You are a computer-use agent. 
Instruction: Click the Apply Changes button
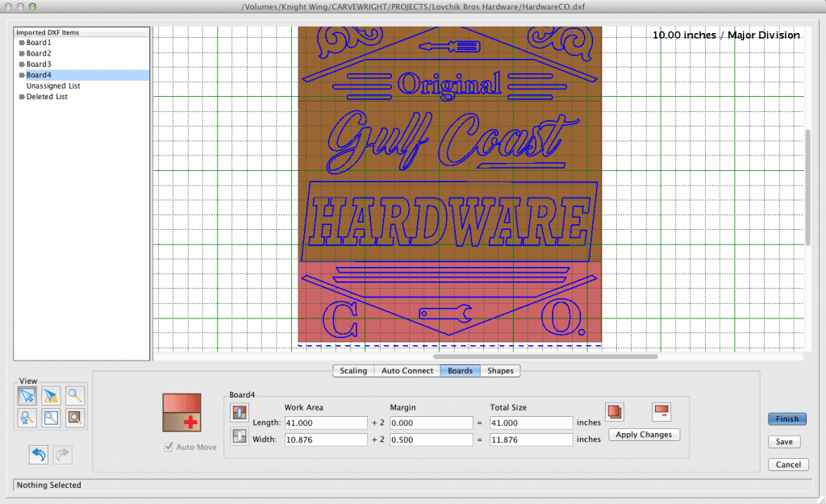click(x=643, y=435)
